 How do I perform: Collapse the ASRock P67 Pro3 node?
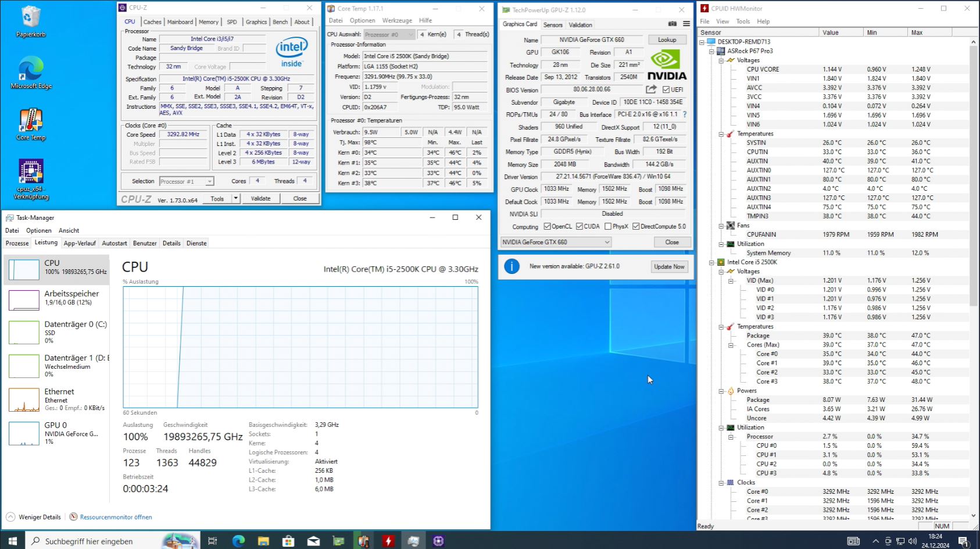tap(711, 51)
